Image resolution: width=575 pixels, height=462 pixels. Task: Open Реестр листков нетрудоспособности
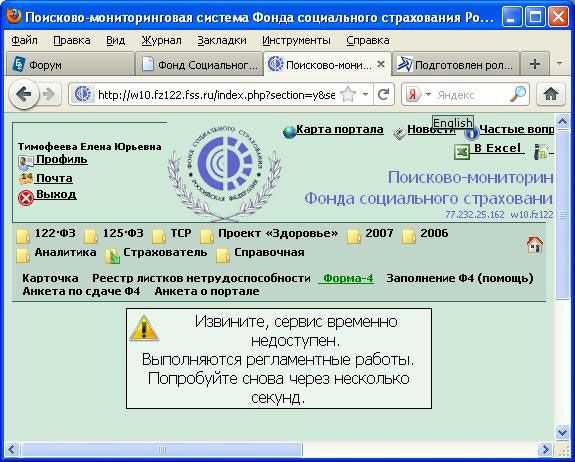[201, 278]
